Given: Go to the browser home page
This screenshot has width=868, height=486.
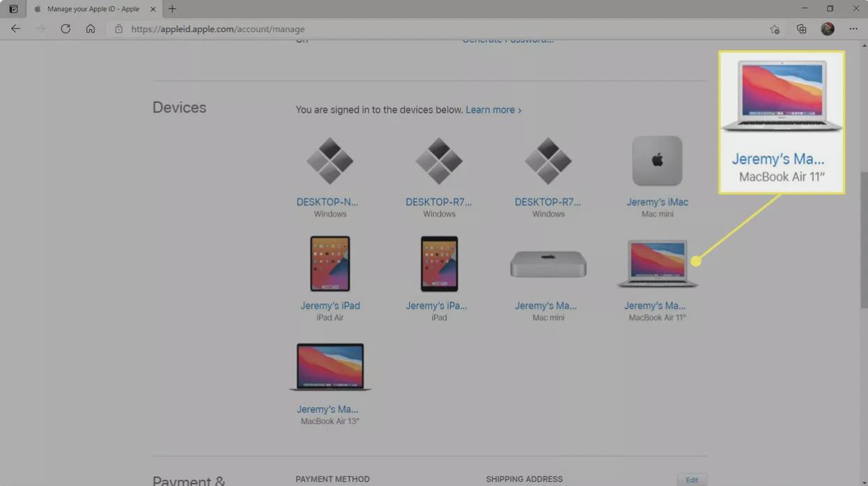Looking at the screenshot, I should point(91,29).
